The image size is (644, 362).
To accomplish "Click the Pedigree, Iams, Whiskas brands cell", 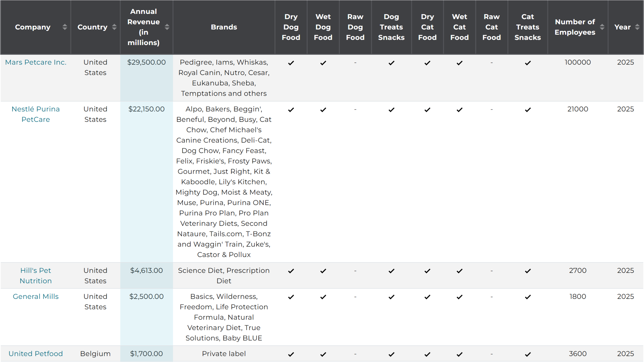I will tap(224, 78).
